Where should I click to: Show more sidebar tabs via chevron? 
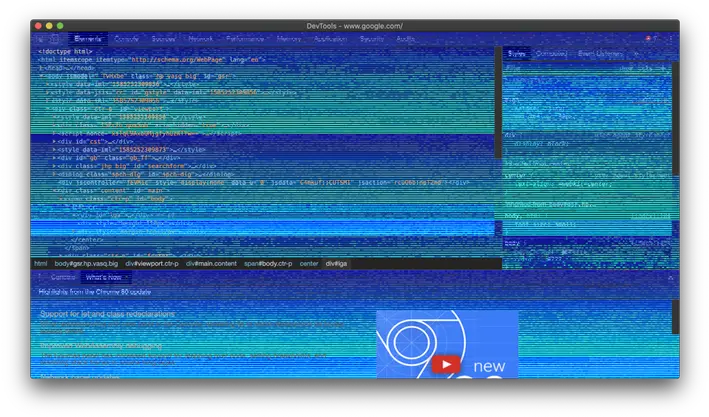coord(636,54)
